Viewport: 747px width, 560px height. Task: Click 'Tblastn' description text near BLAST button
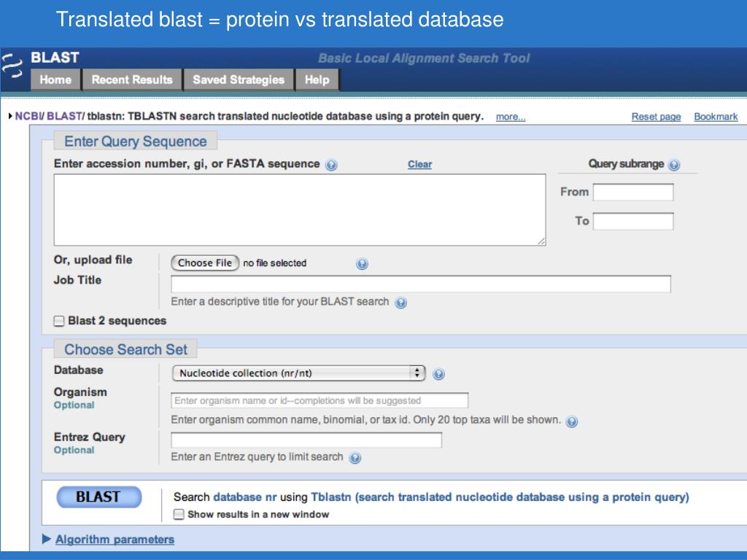click(x=500, y=497)
